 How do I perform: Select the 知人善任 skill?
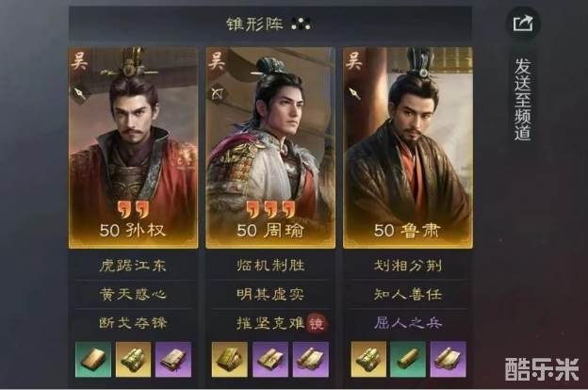click(x=408, y=294)
